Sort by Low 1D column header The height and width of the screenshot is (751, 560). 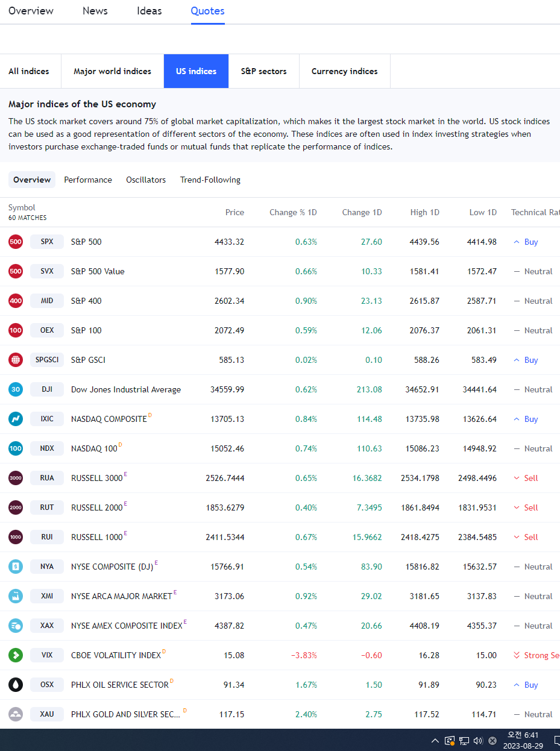pos(483,212)
